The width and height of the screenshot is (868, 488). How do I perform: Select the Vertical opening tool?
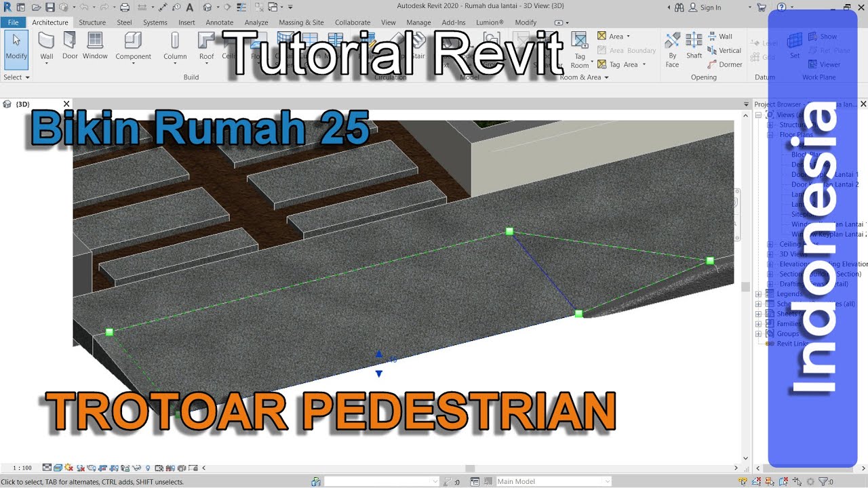coord(724,50)
